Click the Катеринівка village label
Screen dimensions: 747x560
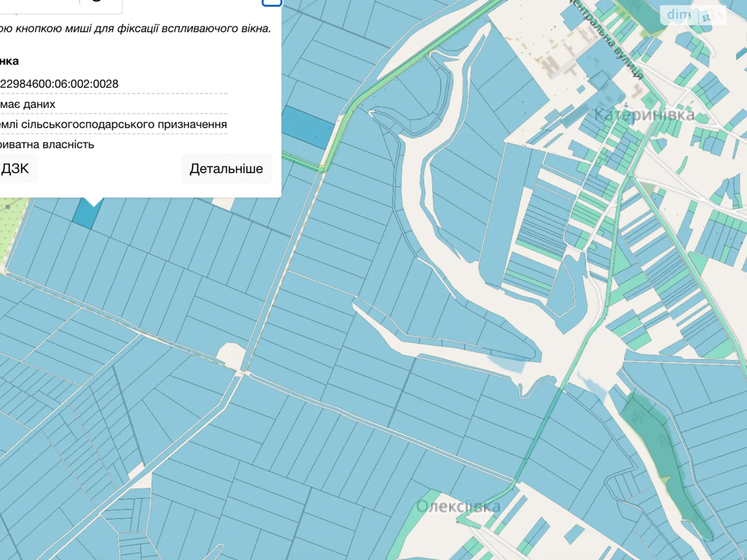pos(644,115)
